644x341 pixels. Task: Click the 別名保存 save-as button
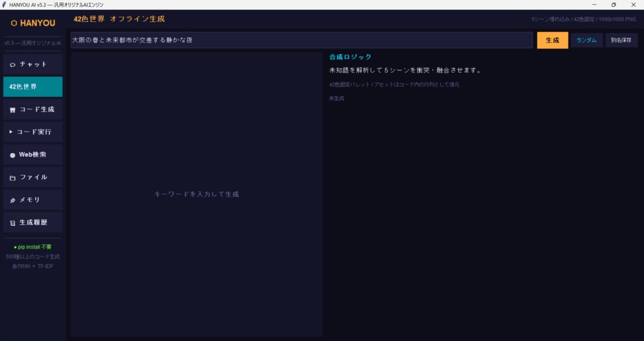pyautogui.click(x=621, y=40)
